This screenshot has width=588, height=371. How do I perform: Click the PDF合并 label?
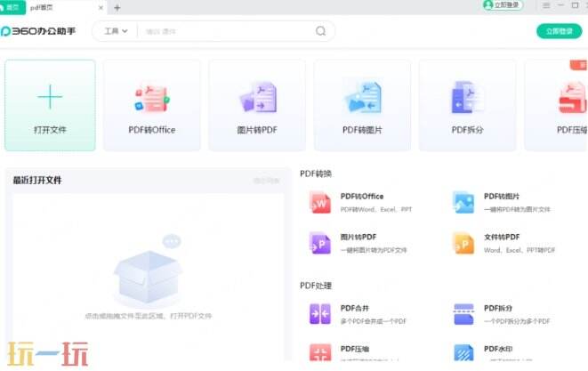tap(355, 308)
